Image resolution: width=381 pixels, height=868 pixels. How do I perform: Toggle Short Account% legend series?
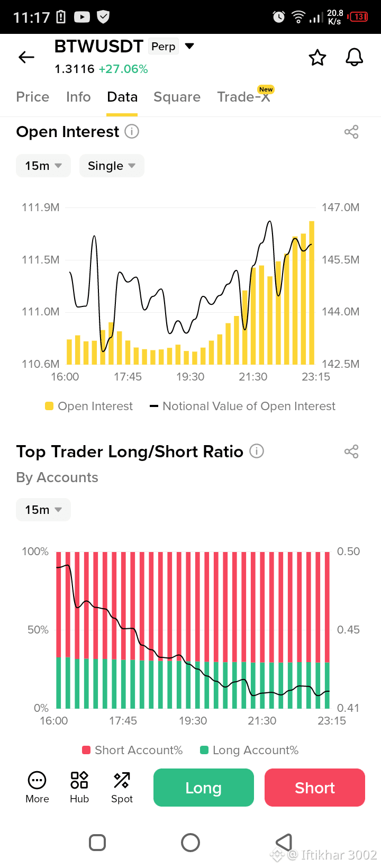[132, 750]
